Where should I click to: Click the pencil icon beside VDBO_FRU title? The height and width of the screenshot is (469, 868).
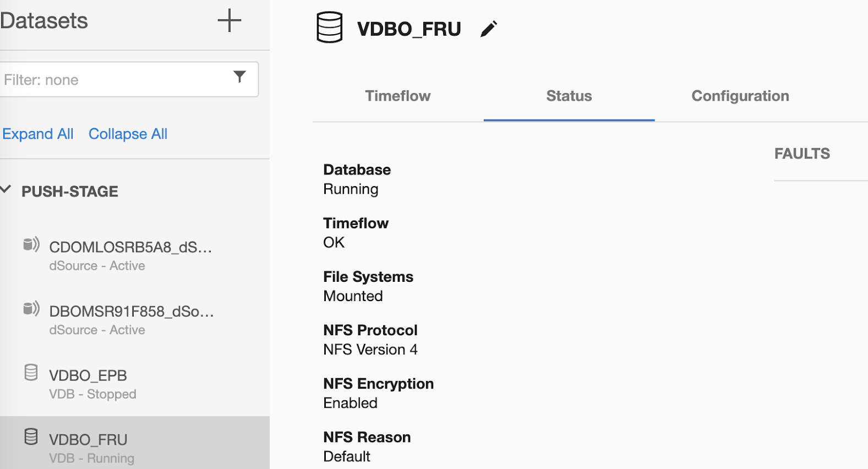click(x=488, y=29)
